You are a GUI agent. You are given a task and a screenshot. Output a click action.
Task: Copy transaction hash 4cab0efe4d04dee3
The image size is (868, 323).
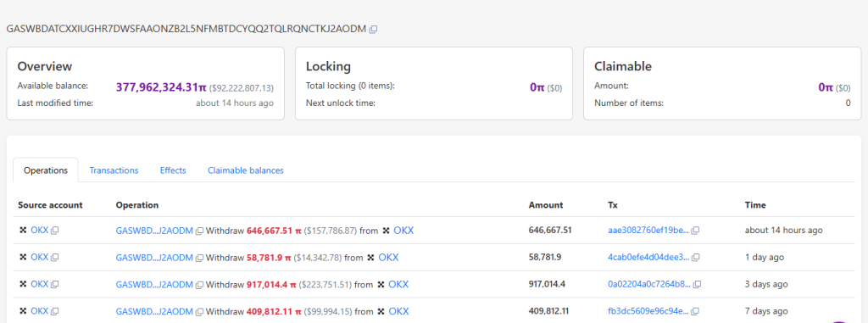(x=697, y=258)
